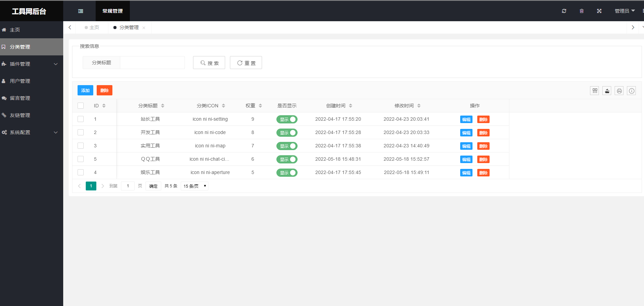Expand 插件管理 sidebar submenu
This screenshot has width=644, height=306.
point(31,64)
